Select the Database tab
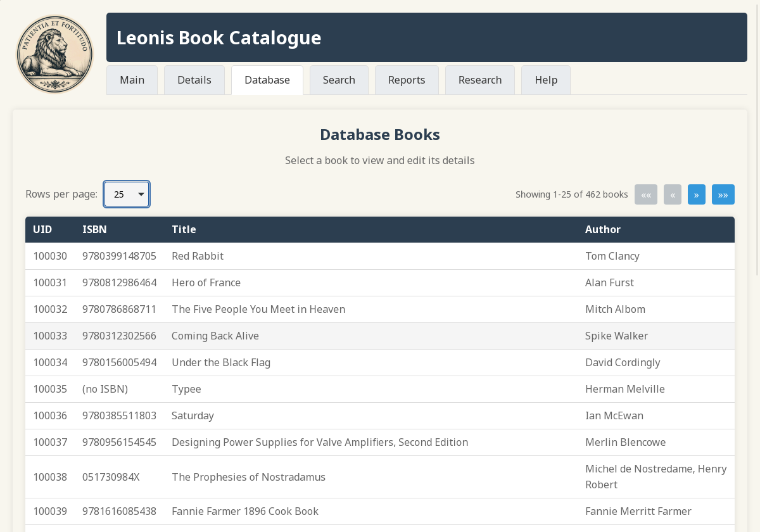Image resolution: width=760 pixels, height=532 pixels. pos(267,80)
